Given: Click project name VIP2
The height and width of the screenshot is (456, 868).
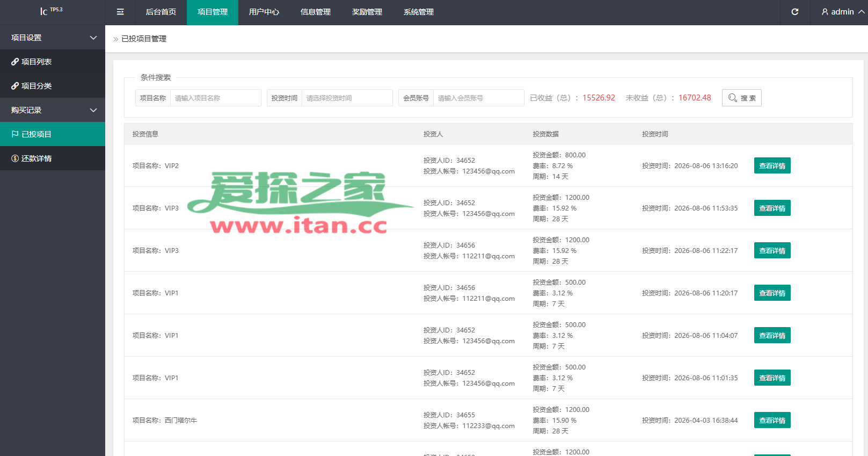Looking at the screenshot, I should [172, 166].
